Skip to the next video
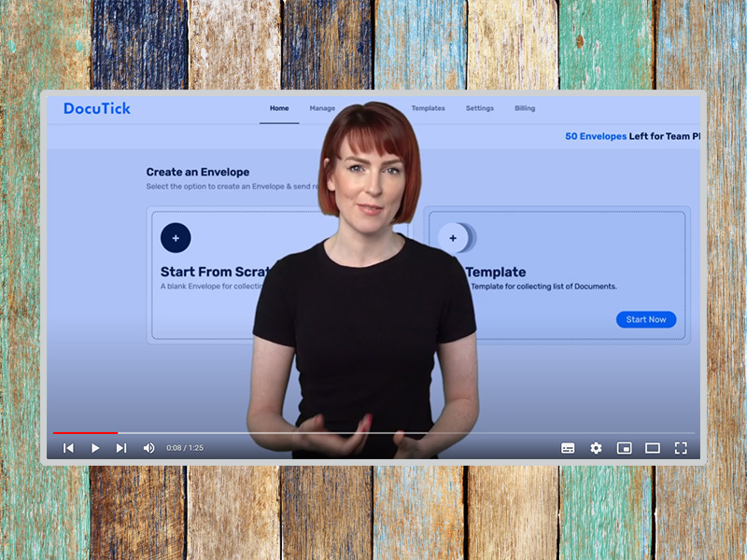 [121, 448]
